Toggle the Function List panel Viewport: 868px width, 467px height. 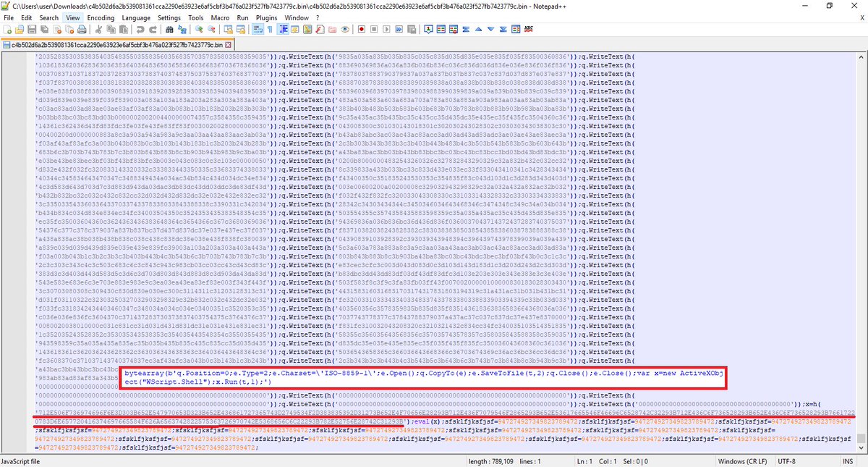click(x=320, y=29)
